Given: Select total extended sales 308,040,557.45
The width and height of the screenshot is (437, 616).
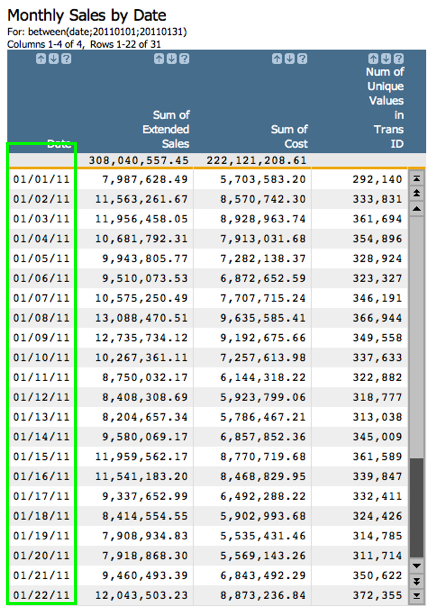Looking at the screenshot, I should (x=138, y=160).
